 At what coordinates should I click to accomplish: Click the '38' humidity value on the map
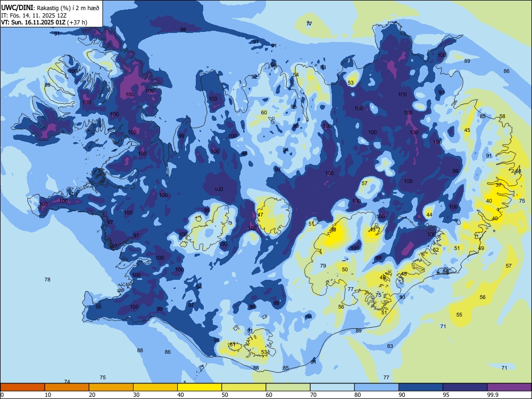tap(333, 230)
